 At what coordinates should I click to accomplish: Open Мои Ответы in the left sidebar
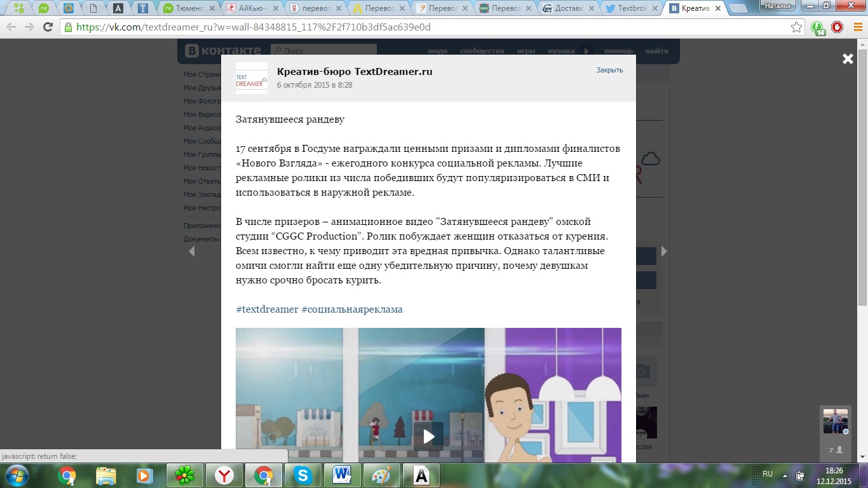(x=202, y=181)
